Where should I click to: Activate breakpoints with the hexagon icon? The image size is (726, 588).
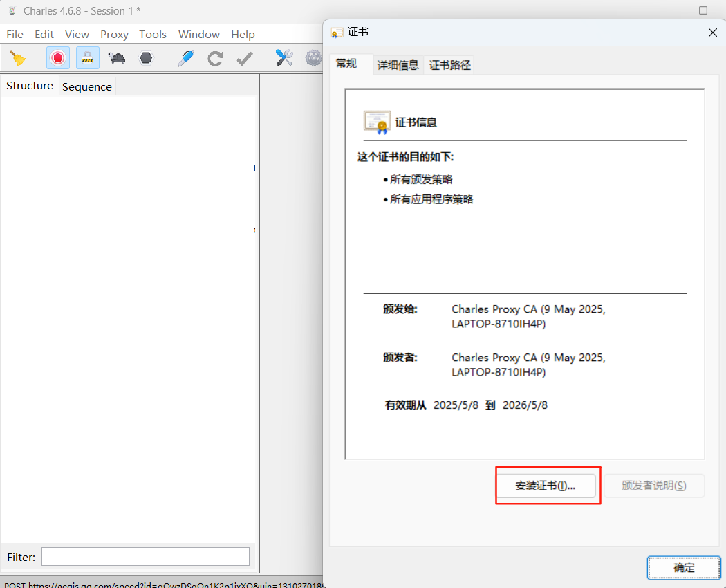click(x=145, y=58)
